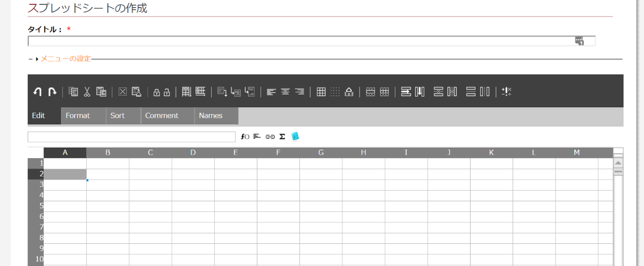Cut selection with the scissors icon

(87, 92)
